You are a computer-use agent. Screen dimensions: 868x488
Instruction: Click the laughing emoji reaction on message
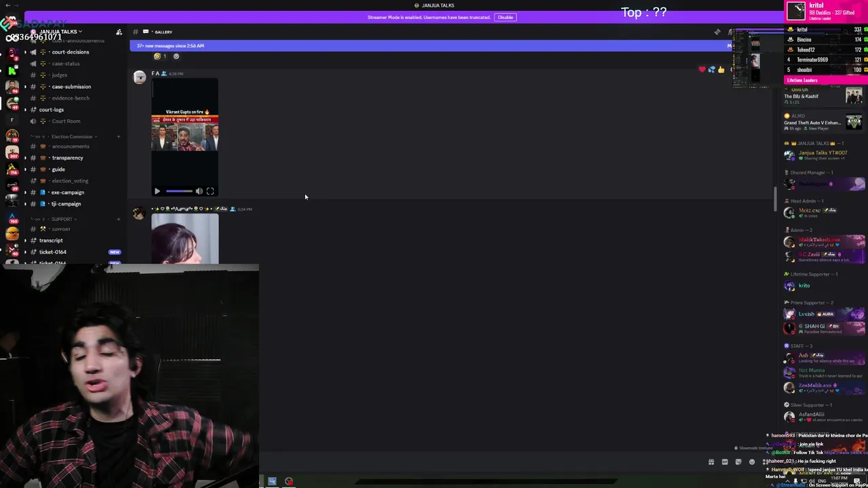pyautogui.click(x=160, y=56)
